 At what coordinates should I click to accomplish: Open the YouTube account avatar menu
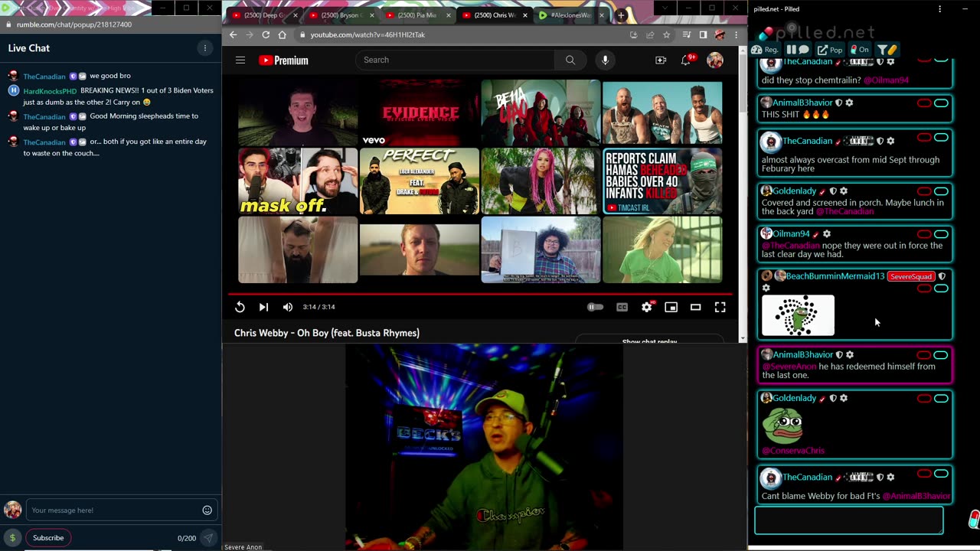pyautogui.click(x=715, y=60)
